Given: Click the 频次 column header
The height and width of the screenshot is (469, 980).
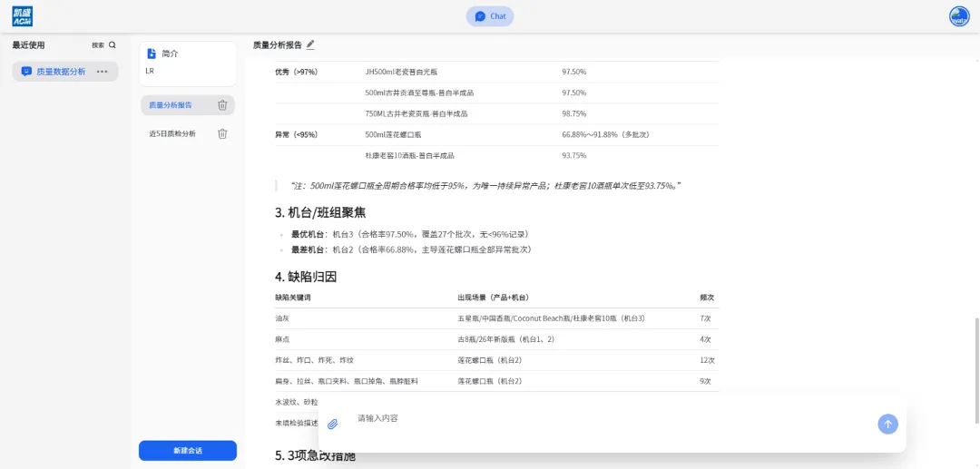Looking at the screenshot, I should 707,298.
